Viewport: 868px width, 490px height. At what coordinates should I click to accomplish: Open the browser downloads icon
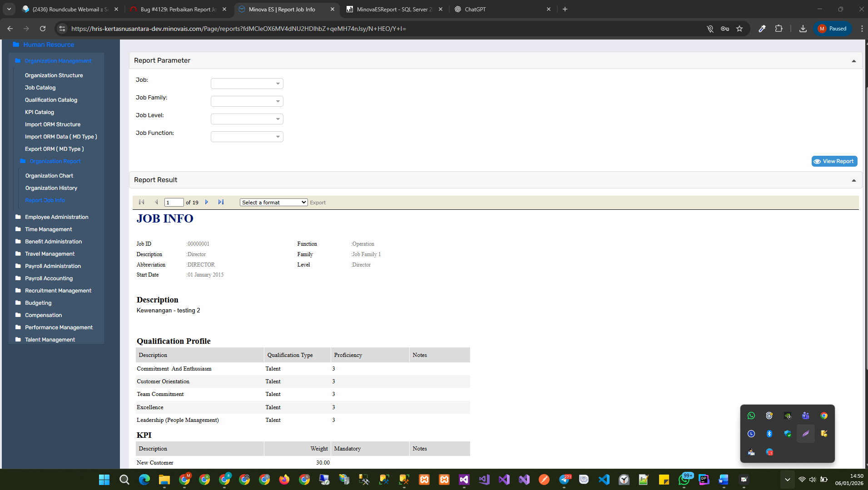[x=803, y=29]
